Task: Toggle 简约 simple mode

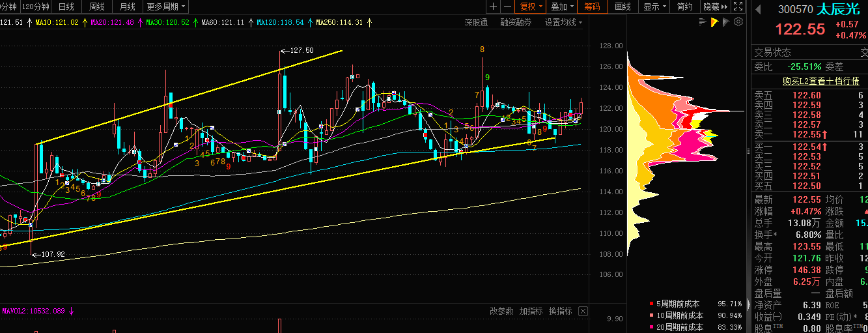Action: click(x=685, y=7)
